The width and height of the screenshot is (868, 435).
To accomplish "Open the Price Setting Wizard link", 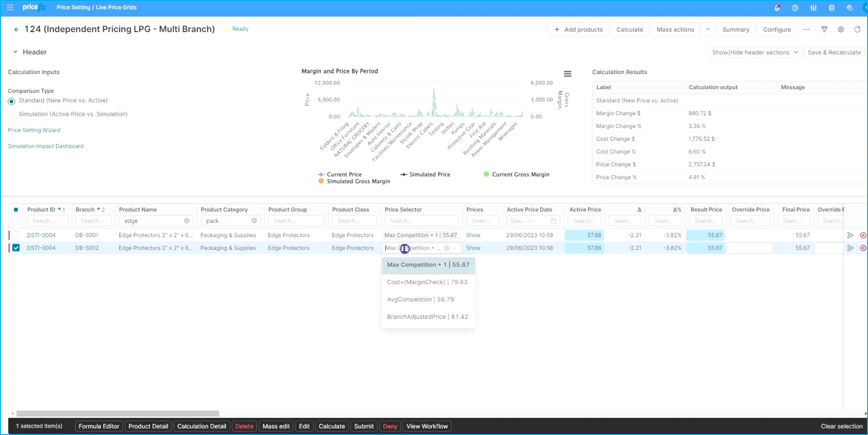I will [x=34, y=130].
